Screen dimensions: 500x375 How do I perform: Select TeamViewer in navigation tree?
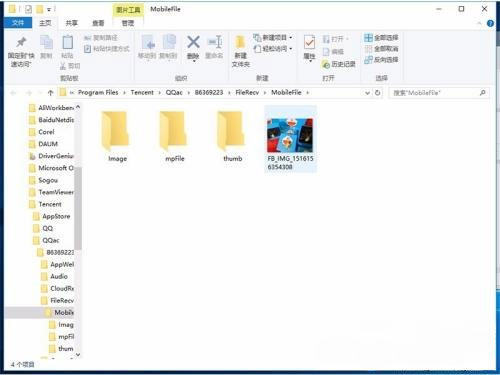click(x=51, y=192)
